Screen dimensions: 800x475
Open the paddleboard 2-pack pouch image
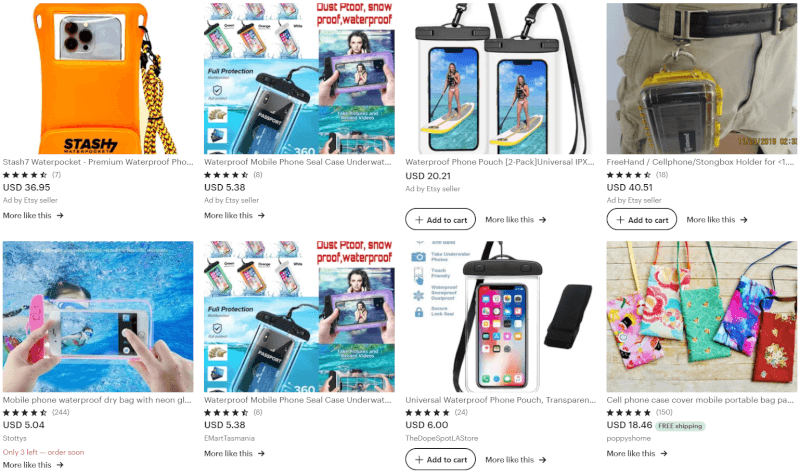pos(501,79)
